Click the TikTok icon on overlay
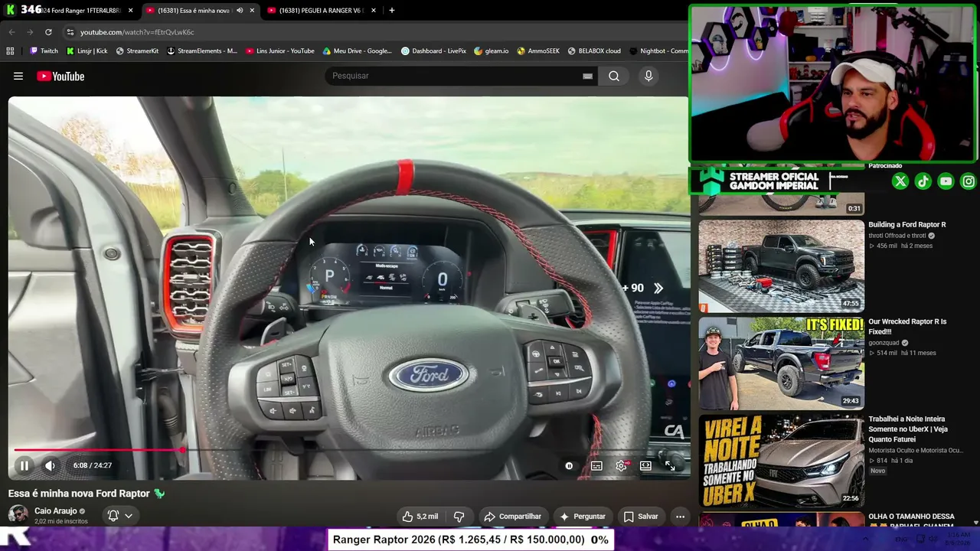Viewport: 980px width, 551px height. pyautogui.click(x=923, y=181)
